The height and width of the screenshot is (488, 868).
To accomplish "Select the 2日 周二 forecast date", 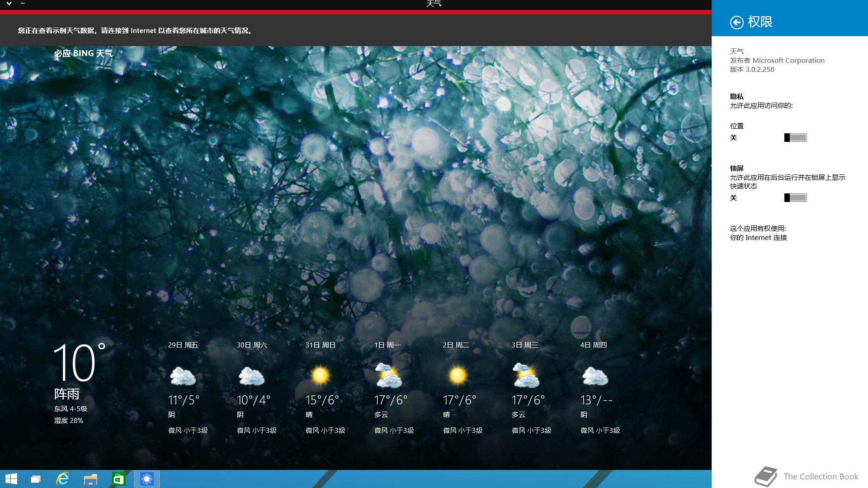I will coord(456,345).
